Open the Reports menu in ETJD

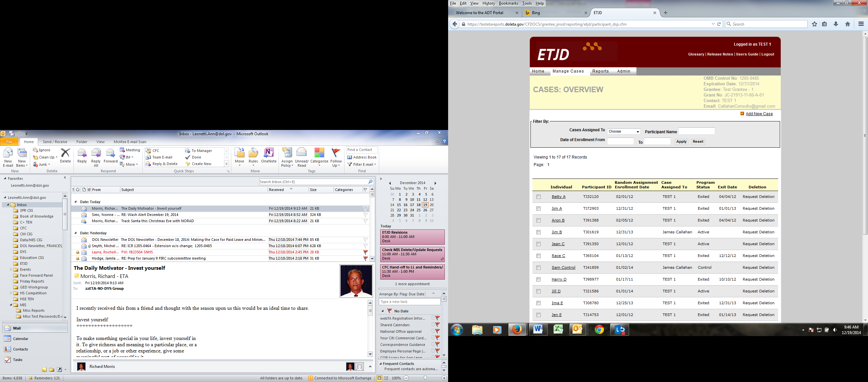(x=600, y=71)
